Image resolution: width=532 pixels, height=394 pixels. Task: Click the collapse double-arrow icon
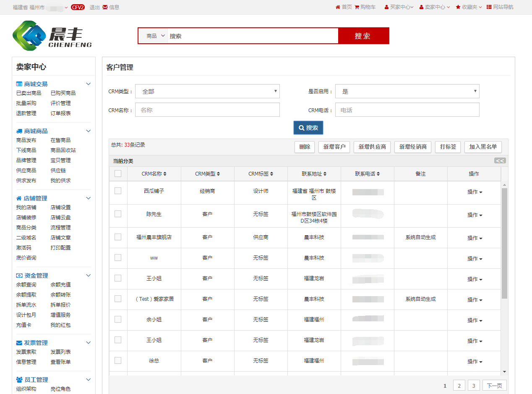(x=500, y=160)
